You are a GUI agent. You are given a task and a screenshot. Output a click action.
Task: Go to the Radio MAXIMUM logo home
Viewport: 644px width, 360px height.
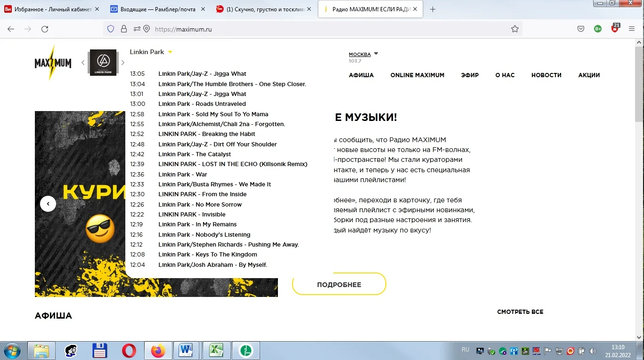pos(53,63)
